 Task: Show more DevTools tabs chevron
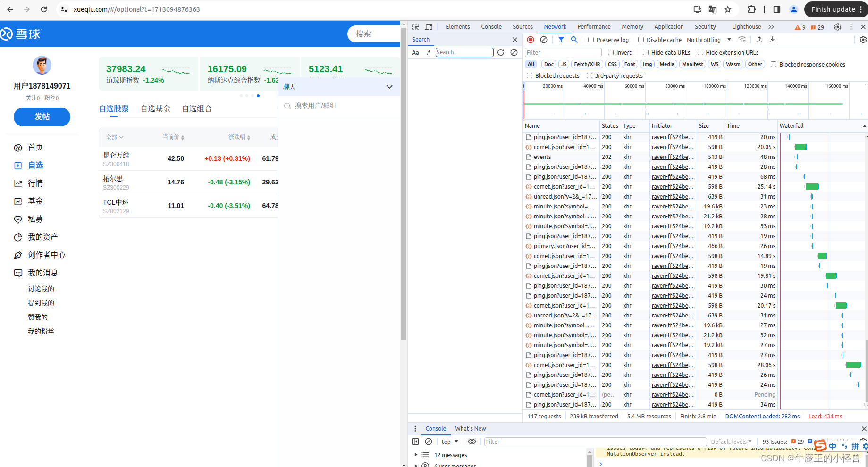point(771,27)
